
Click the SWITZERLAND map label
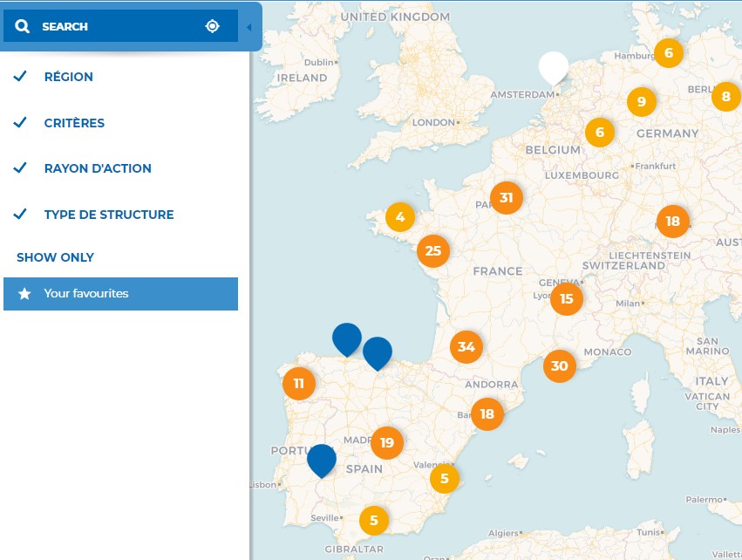[623, 265]
